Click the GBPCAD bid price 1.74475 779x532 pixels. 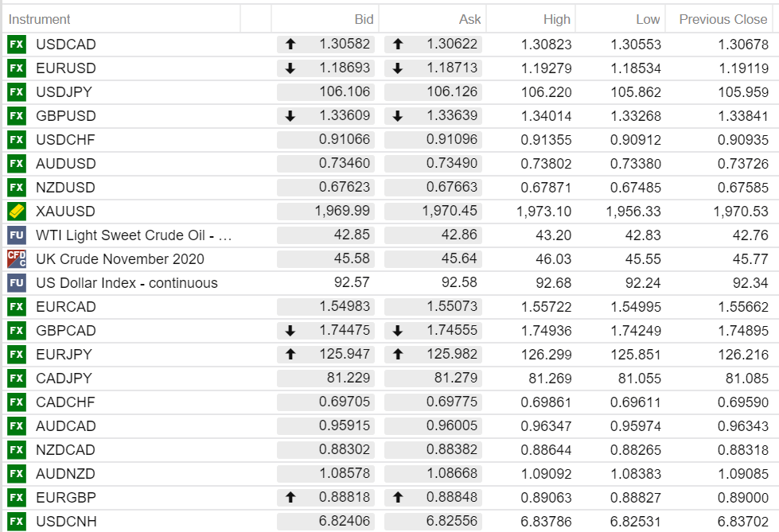[345, 331]
